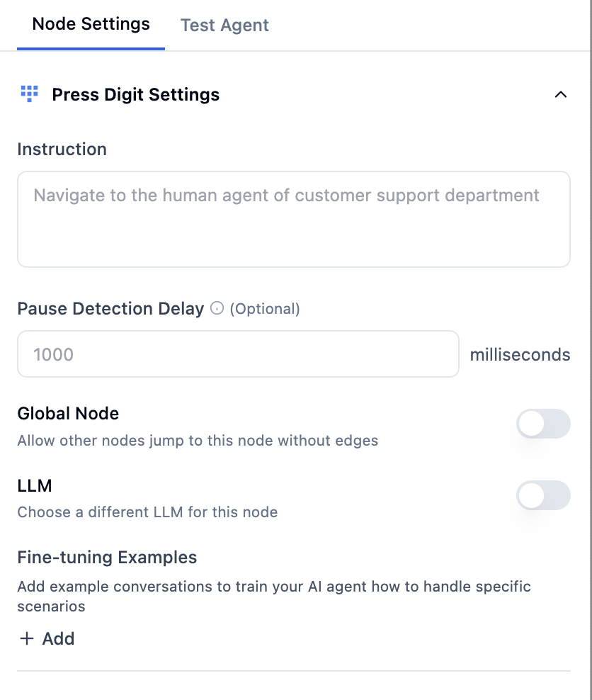Screen dimensions: 592x700
Task: Toggle Global Node off position switch
Action: (x=543, y=423)
